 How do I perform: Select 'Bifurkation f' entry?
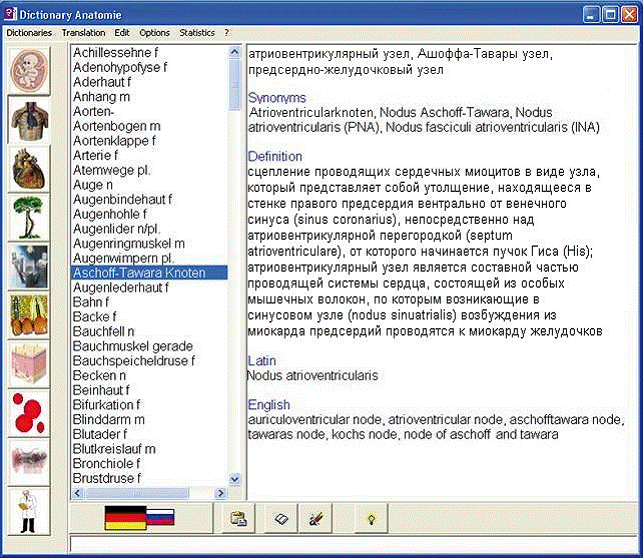pyautogui.click(x=106, y=405)
